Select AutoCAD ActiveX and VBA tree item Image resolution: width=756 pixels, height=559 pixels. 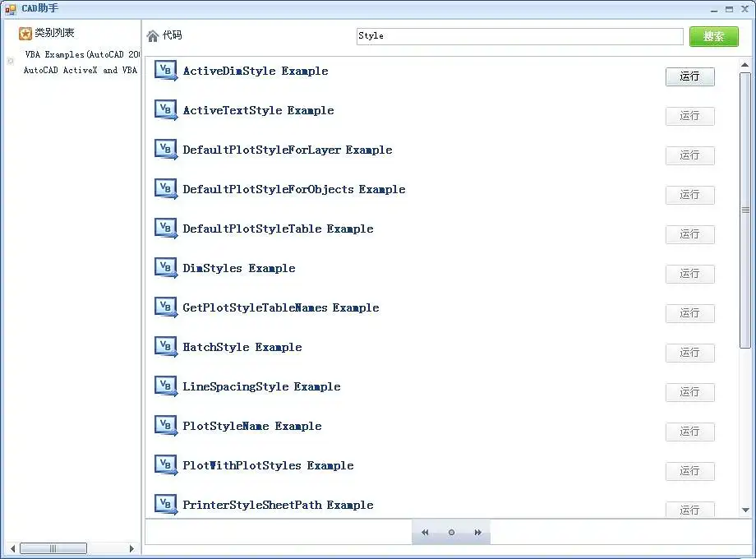click(x=81, y=71)
